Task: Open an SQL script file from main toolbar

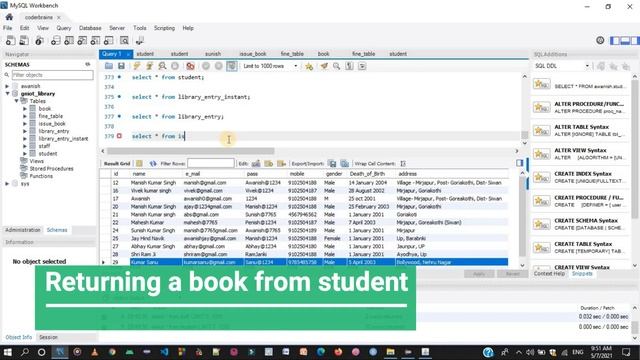Action: click(x=24, y=40)
